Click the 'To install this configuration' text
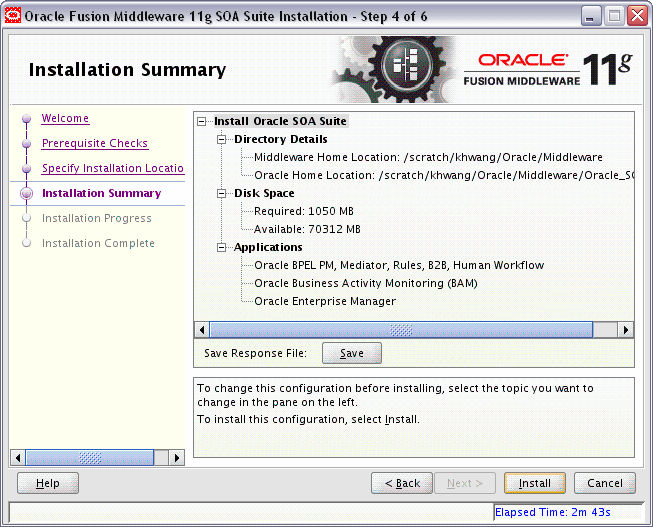This screenshot has height=527, width=653. (308, 419)
